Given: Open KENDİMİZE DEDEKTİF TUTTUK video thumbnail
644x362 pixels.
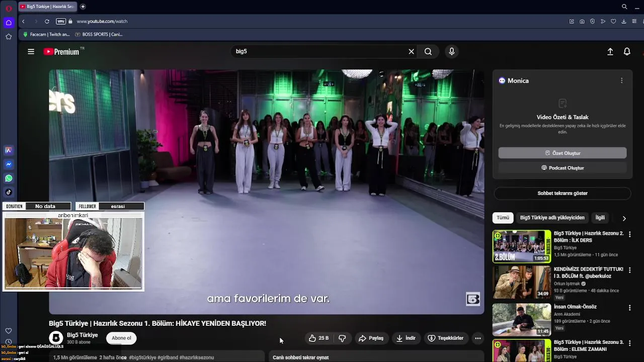Looking at the screenshot, I should (x=522, y=282).
